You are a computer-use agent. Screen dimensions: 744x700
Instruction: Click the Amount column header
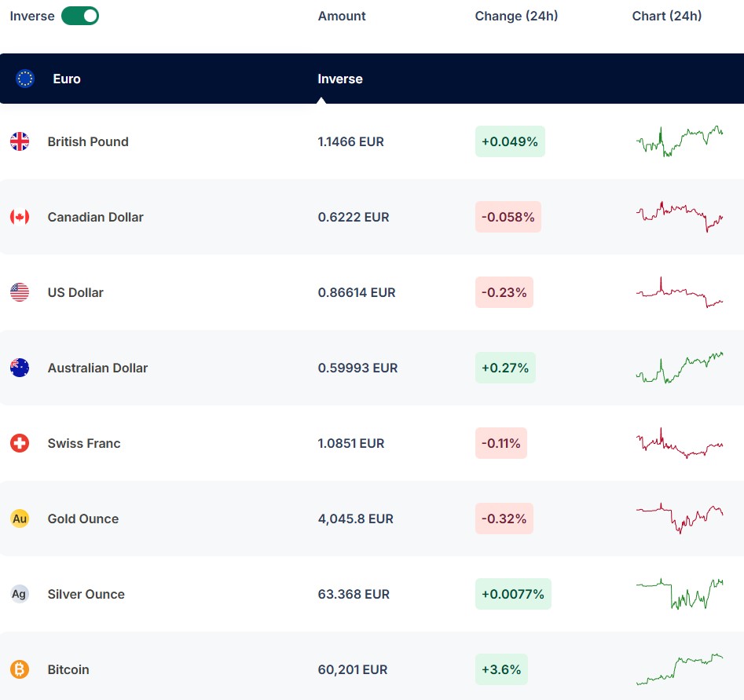point(342,16)
